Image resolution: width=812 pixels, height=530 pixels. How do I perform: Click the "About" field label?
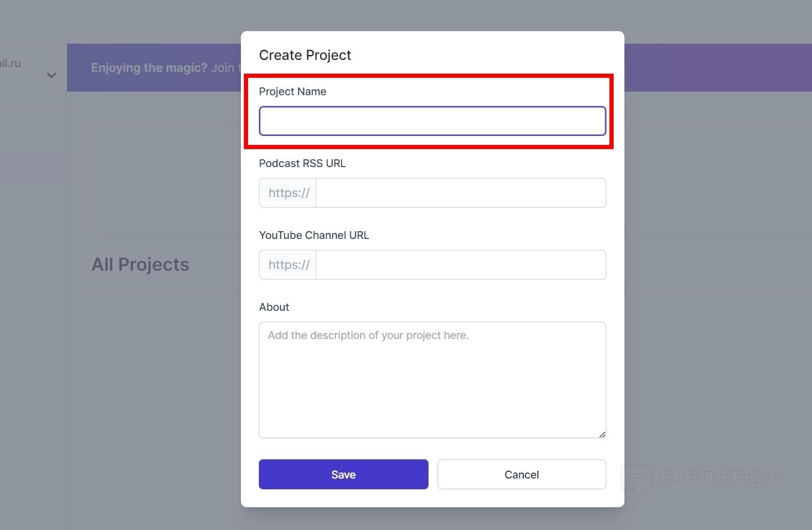pyautogui.click(x=274, y=307)
